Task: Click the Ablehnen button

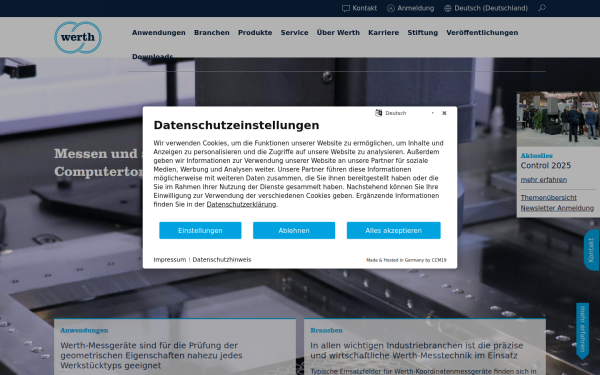Action: (x=294, y=230)
